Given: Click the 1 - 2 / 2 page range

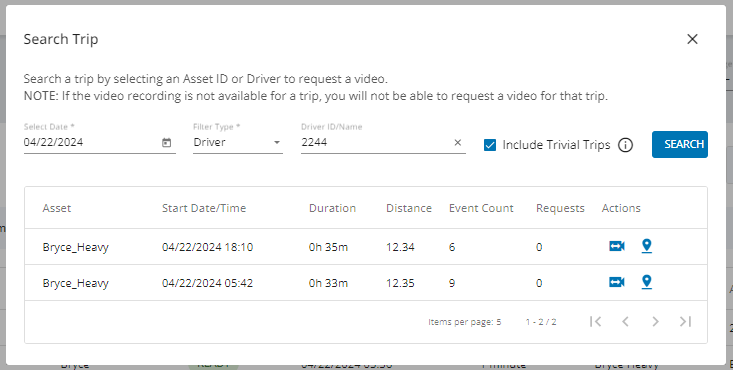Looking at the screenshot, I should pos(541,322).
